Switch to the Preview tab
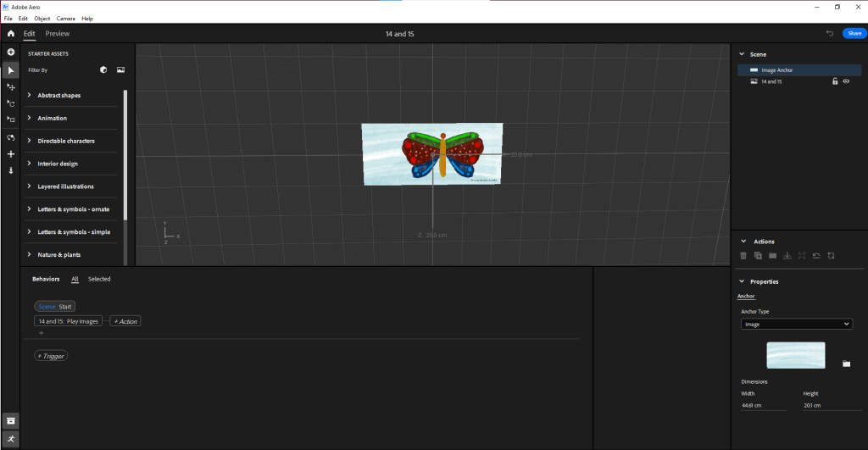The image size is (868, 450). coord(58,34)
